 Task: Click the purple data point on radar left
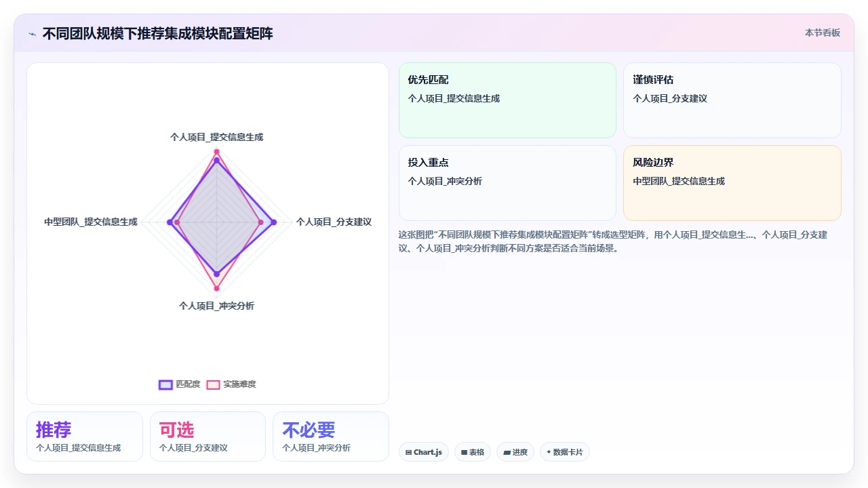[170, 222]
